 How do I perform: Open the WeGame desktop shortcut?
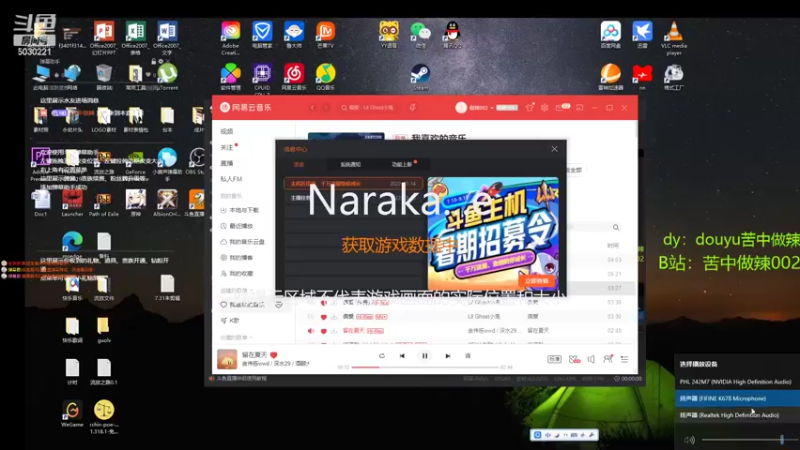tap(72, 414)
